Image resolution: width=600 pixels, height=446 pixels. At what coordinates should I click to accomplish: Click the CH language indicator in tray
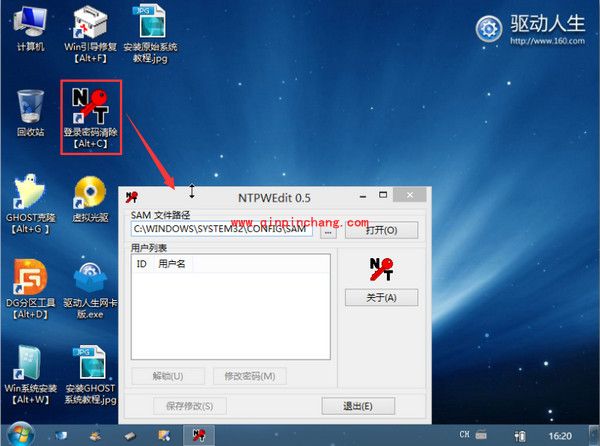(x=464, y=435)
